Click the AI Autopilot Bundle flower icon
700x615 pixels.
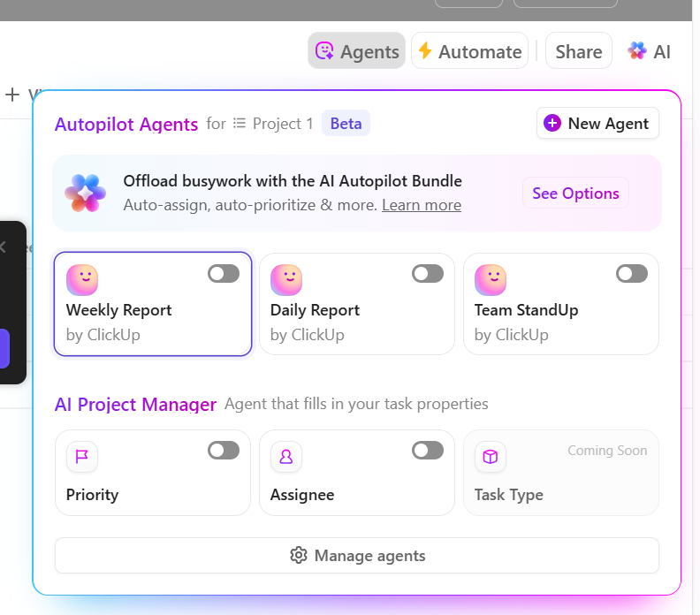[85, 194]
